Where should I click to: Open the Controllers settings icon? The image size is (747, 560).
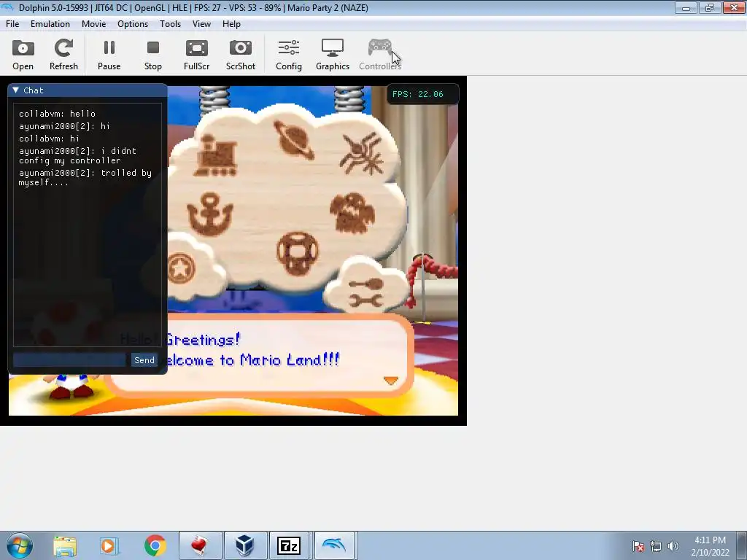coord(379,55)
